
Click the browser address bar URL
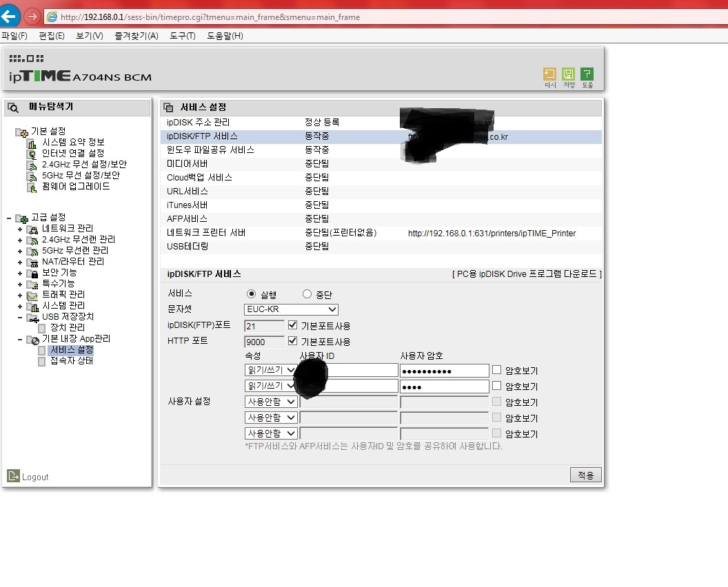coord(210,17)
